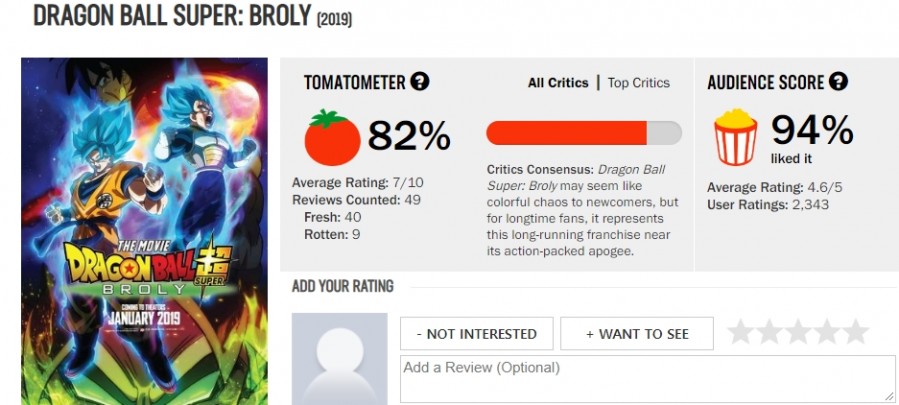
Task: Click the Tomatometer help question mark icon
Action: [420, 82]
